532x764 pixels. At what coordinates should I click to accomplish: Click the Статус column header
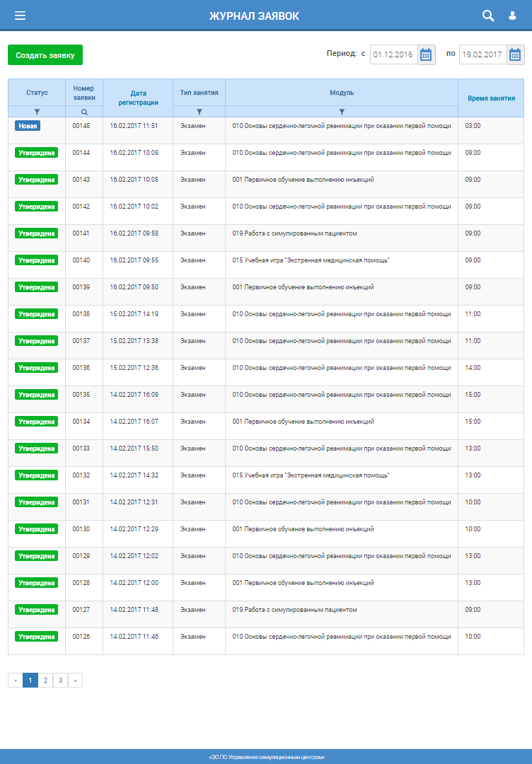[37, 93]
